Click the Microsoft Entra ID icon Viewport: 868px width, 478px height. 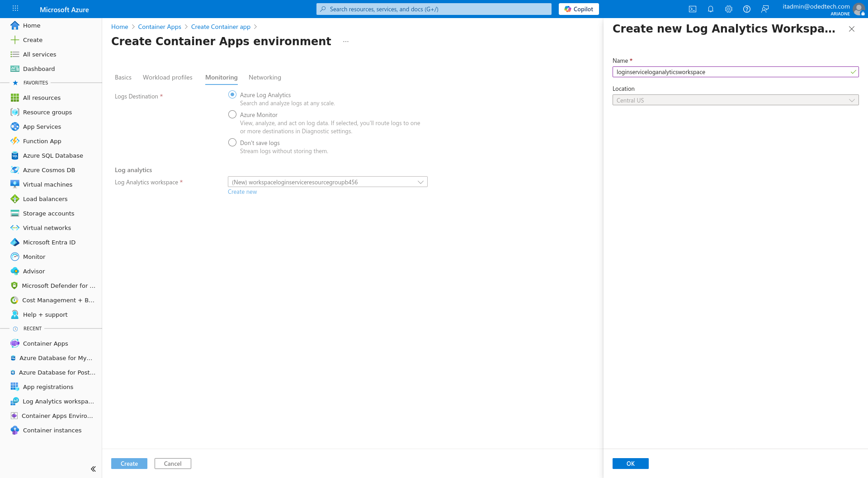15,242
